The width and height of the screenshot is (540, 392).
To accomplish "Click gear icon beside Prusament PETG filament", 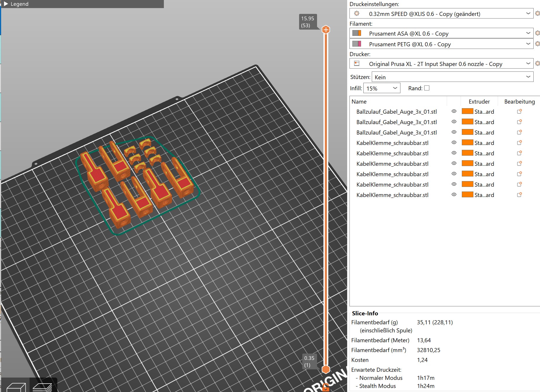I will [537, 44].
